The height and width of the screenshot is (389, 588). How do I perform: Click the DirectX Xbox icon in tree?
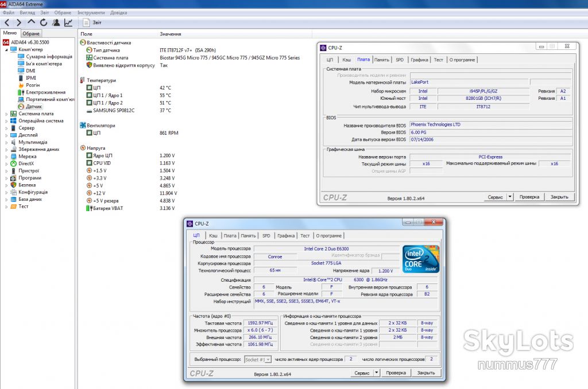(x=14, y=164)
